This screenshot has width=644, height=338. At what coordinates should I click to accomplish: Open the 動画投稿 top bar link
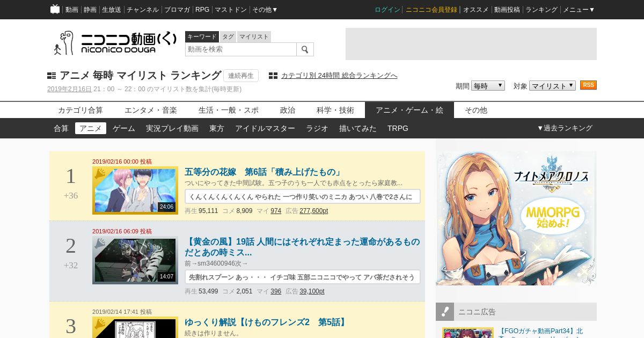coord(507,10)
